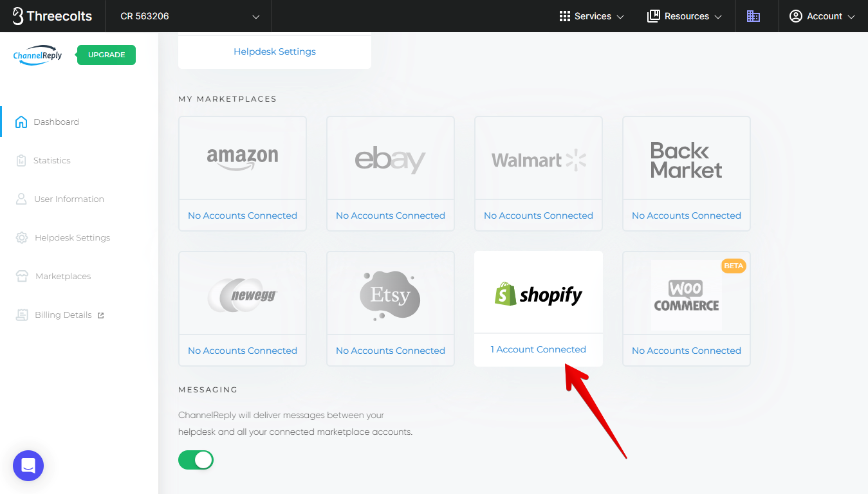Viewport: 868px width, 494px height.
Task: Click the BETA badge on WooCommerce card
Action: (734, 266)
